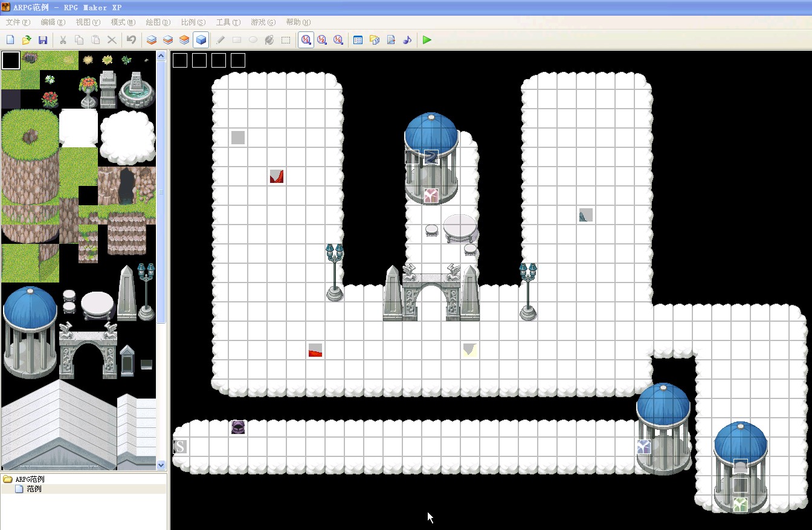812x530 pixels.
Task: Open the 编辑 (Edit) menu
Action: [53, 22]
